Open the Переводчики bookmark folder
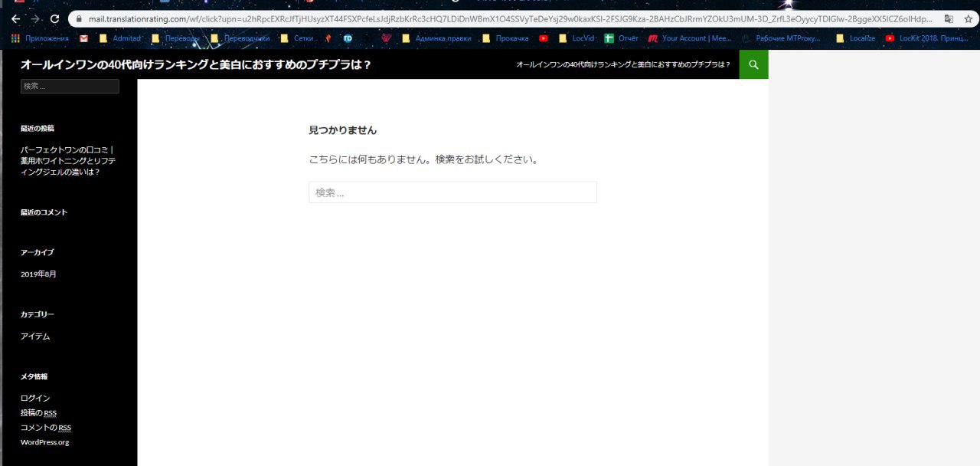 pos(240,38)
